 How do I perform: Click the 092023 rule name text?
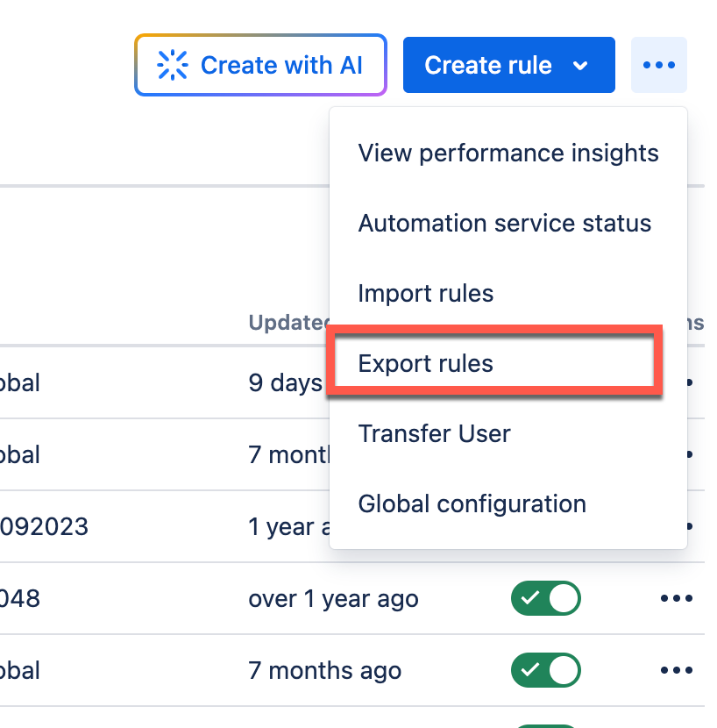pos(44,526)
